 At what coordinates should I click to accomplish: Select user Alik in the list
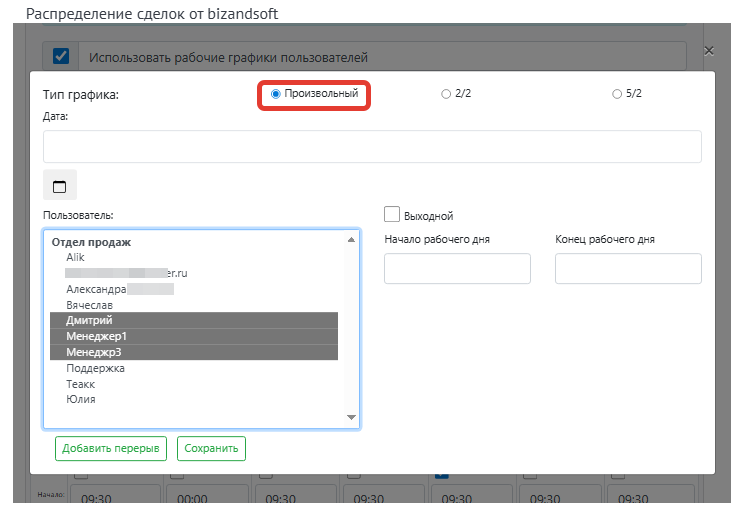click(75, 257)
